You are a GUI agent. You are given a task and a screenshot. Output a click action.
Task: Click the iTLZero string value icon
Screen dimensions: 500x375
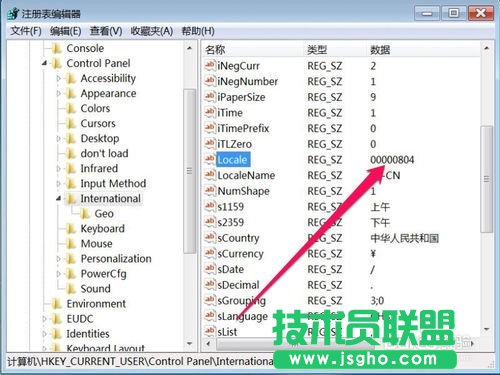click(x=210, y=144)
